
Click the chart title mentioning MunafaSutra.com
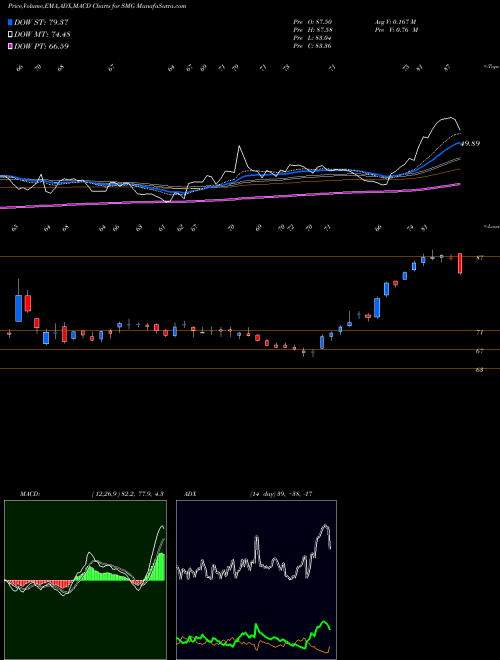[97, 6]
